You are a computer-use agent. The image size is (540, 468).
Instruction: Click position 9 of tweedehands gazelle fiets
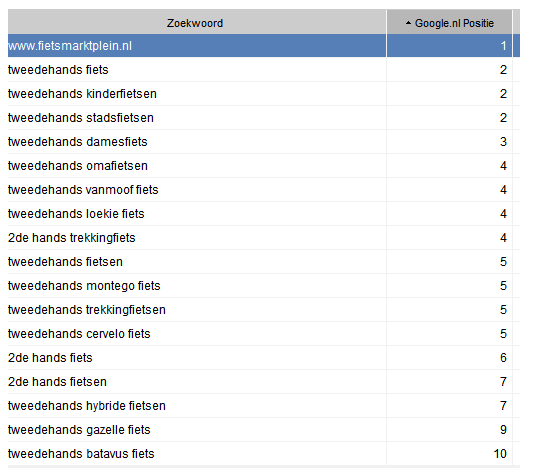(503, 430)
